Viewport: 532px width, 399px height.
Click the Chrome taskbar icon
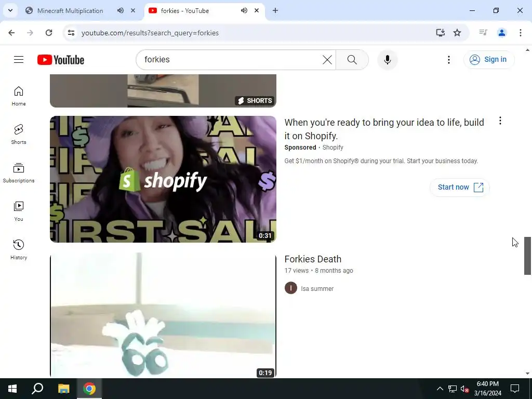pos(89,389)
